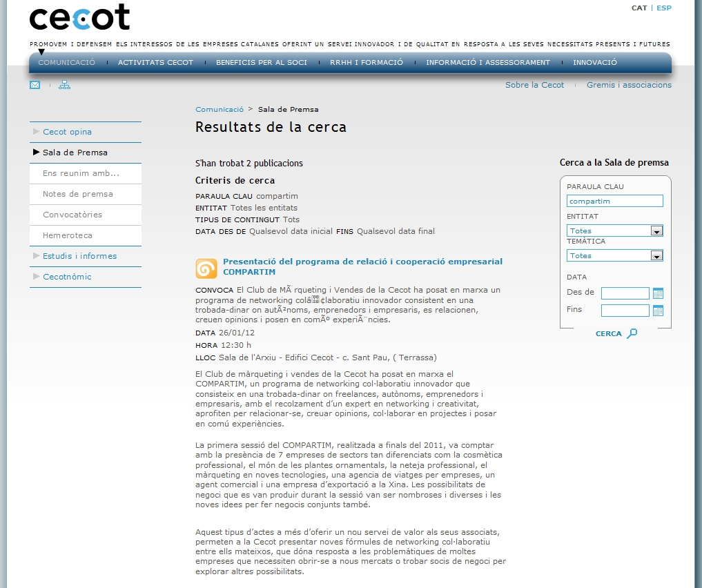This screenshot has width=702, height=588.
Task: Open the RRHH i Formació menu
Action: [x=367, y=62]
